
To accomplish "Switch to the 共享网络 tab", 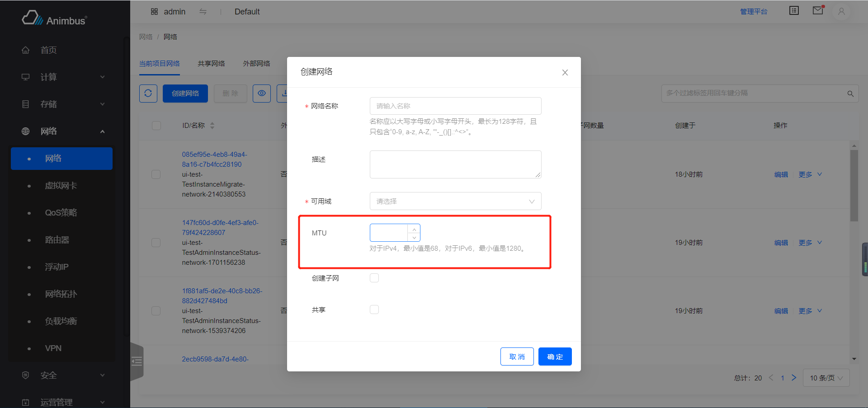I will click(211, 63).
